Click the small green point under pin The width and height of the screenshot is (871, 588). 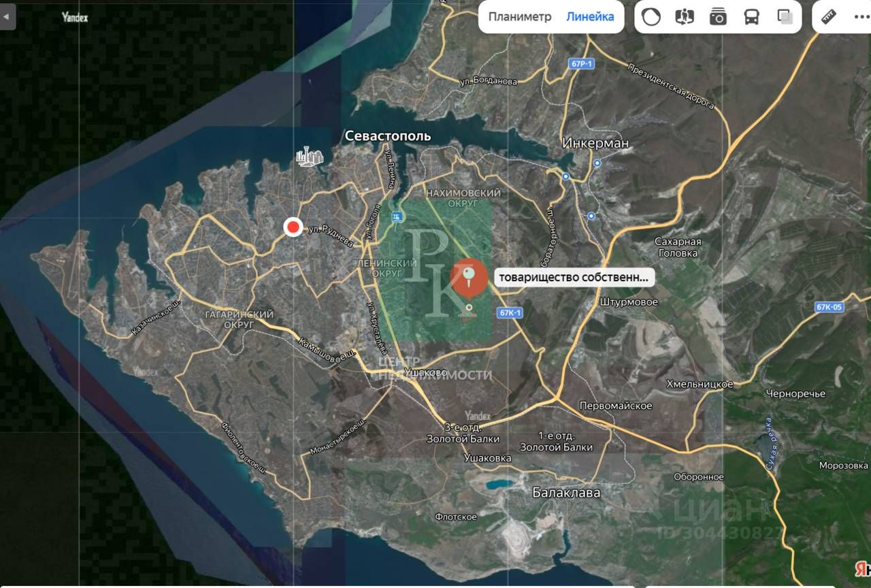tap(469, 308)
